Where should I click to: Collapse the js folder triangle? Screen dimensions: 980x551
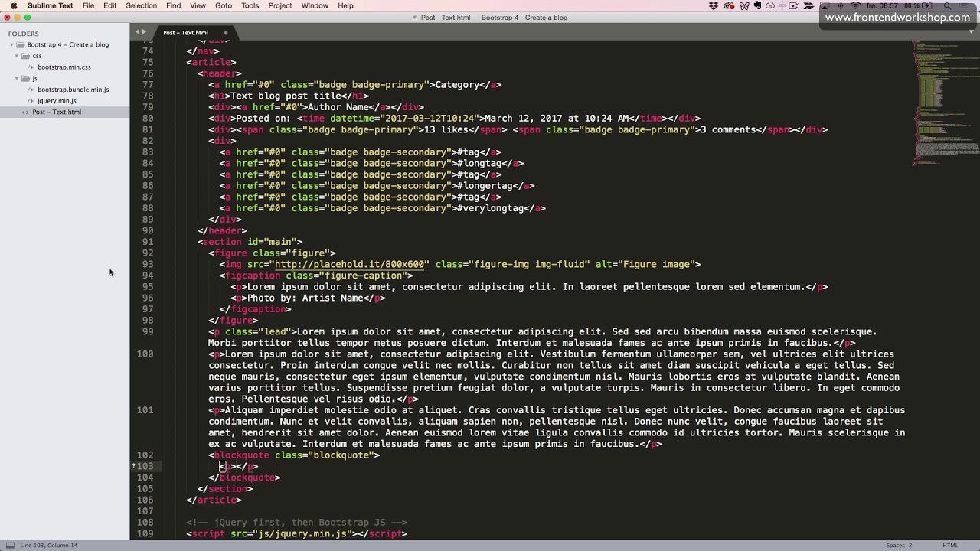(x=17, y=78)
